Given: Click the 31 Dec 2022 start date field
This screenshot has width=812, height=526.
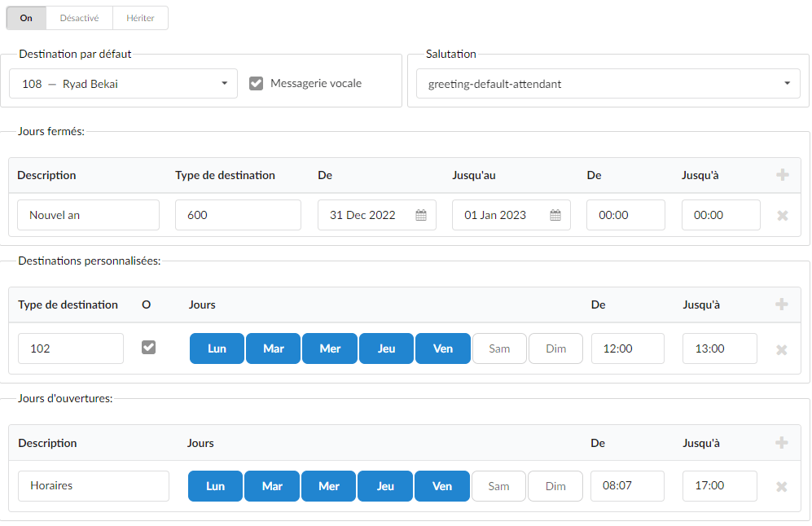Looking at the screenshot, I should pyautogui.click(x=377, y=215).
